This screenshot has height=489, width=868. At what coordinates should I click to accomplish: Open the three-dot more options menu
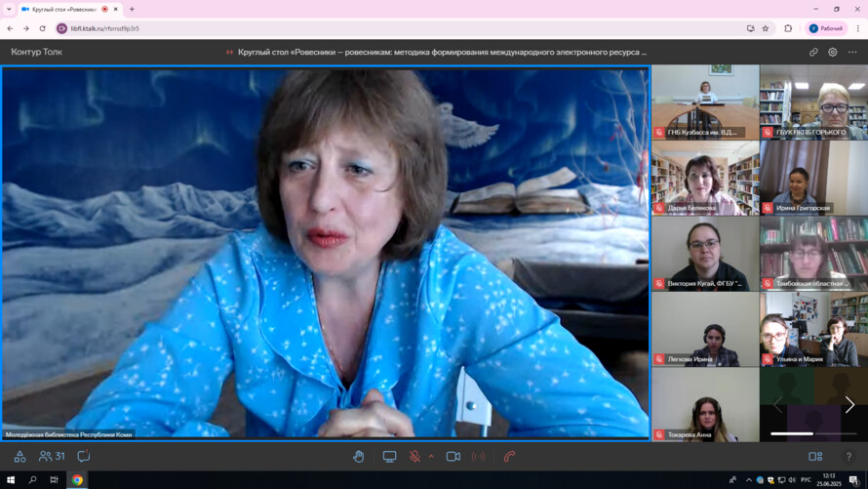[852, 52]
